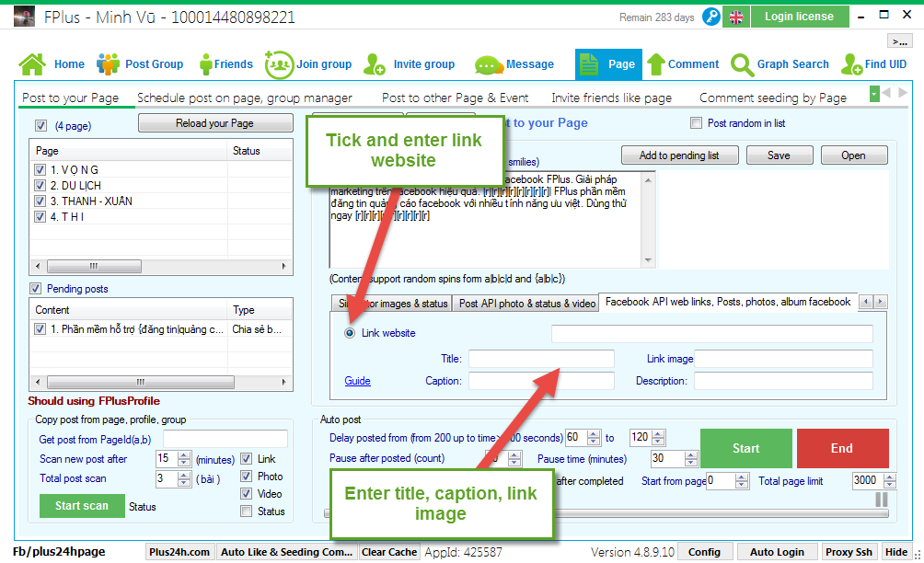
Task: Click Login license button
Action: pyautogui.click(x=800, y=17)
